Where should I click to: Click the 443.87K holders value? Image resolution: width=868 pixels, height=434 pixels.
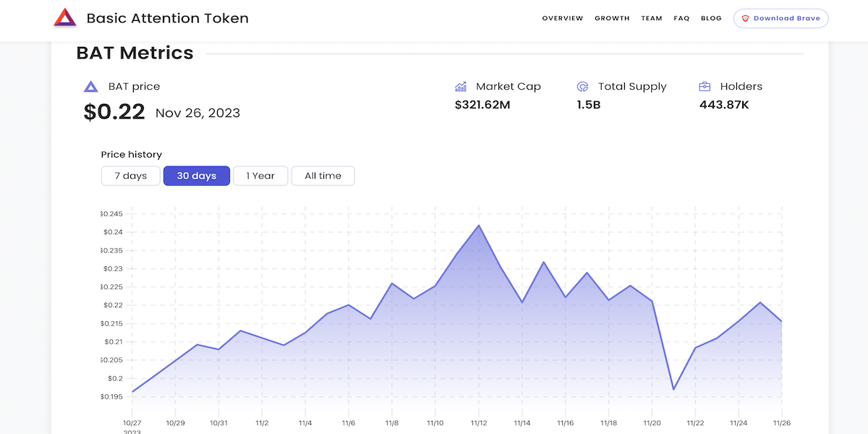click(x=724, y=105)
